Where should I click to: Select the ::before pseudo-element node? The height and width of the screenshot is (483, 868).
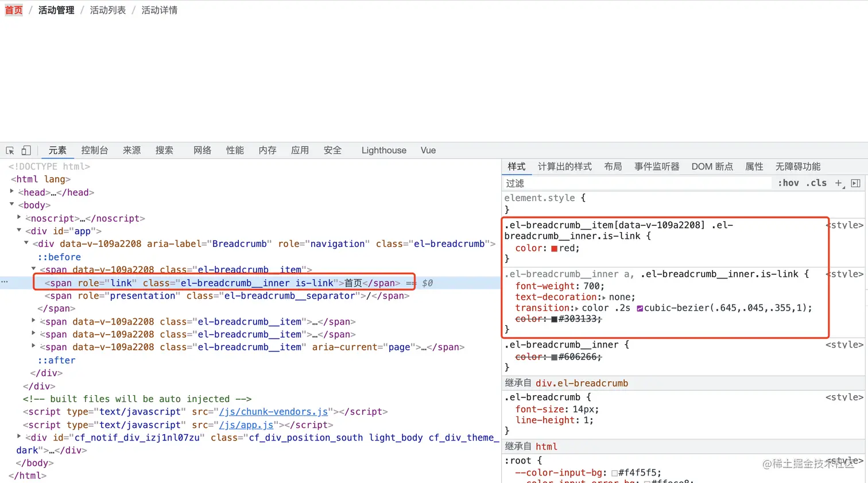59,257
